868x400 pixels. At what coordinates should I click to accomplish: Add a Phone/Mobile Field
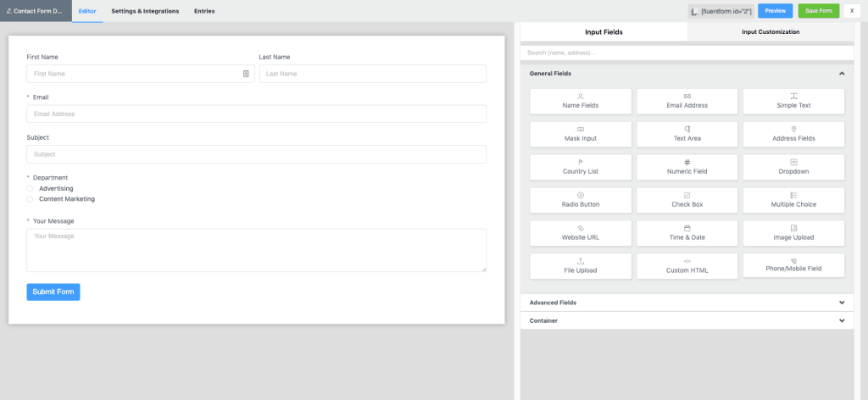793,265
